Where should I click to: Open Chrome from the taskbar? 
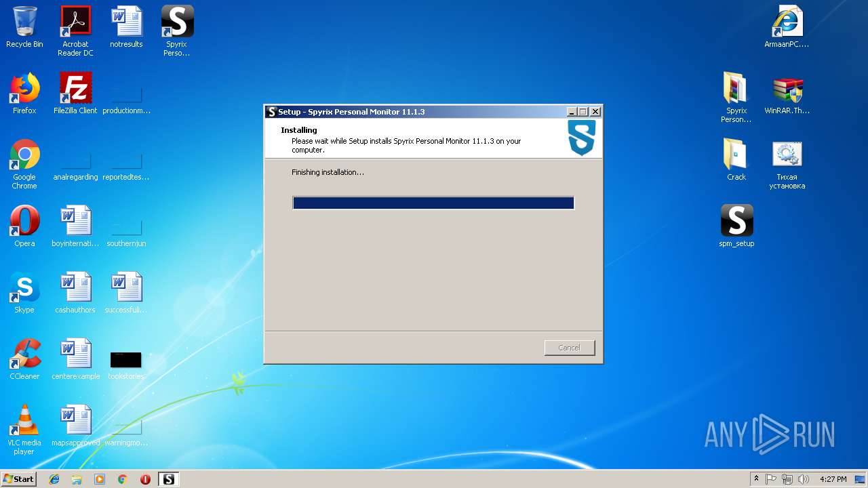(x=123, y=479)
